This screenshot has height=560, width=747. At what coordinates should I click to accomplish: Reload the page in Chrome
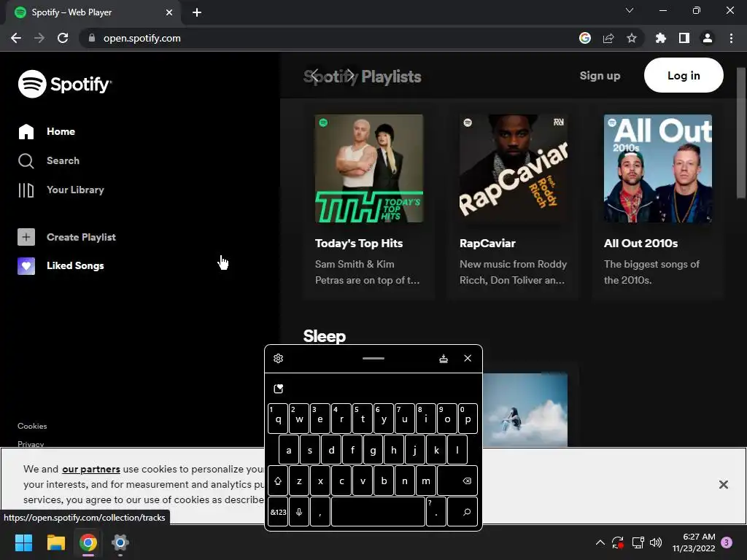(63, 38)
